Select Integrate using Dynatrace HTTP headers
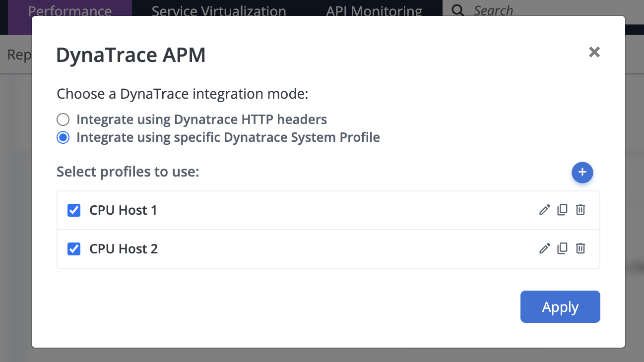Screen dimensions: 644x362 [63, 120]
